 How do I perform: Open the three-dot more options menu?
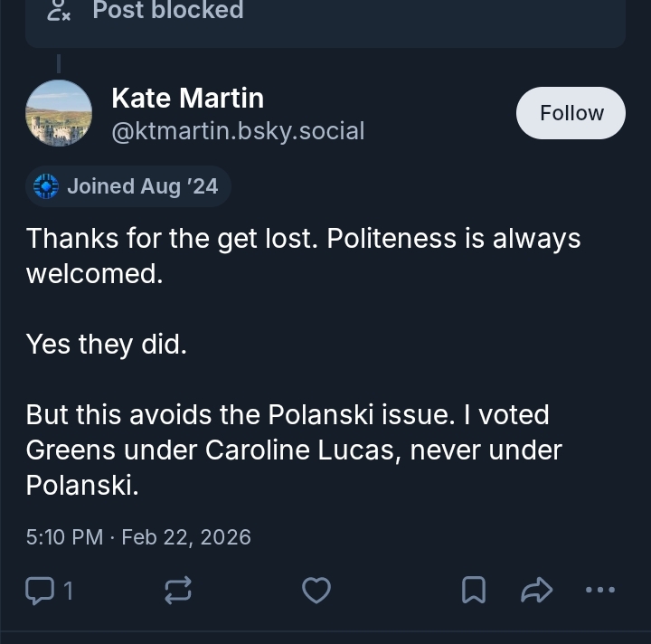(x=600, y=590)
